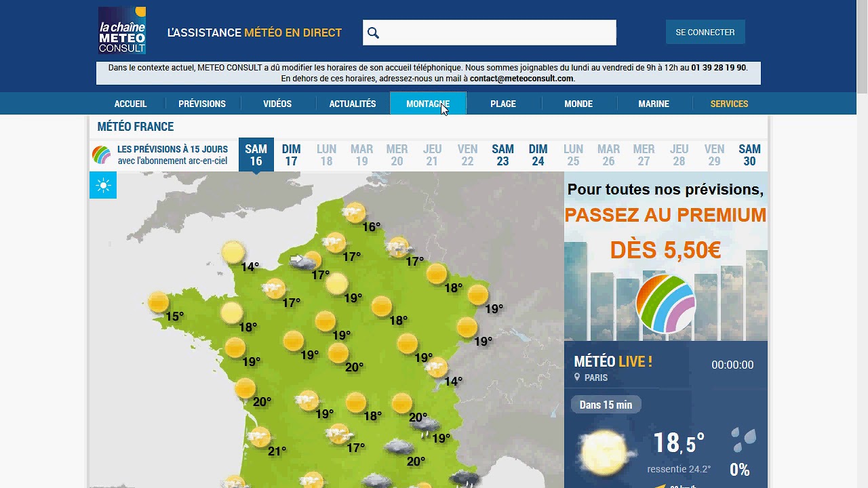Click the cloud icon beside 14° in the east
Image resolution: width=868 pixels, height=488 pixels.
point(436,368)
